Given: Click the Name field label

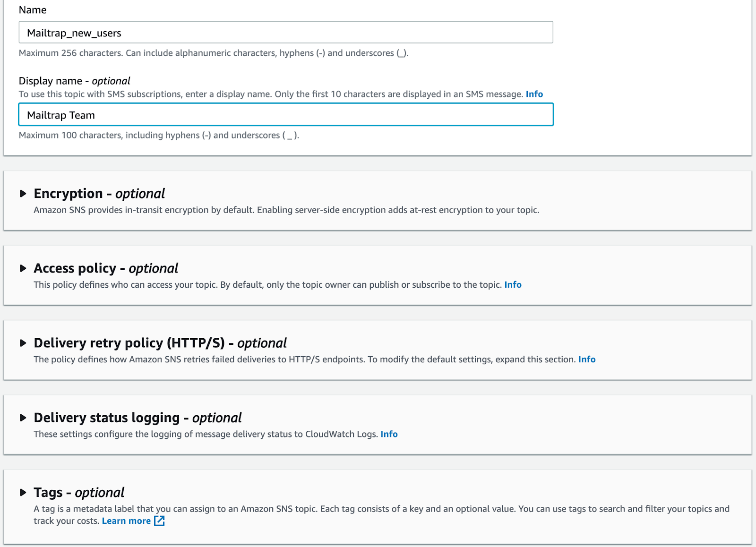Looking at the screenshot, I should (33, 10).
